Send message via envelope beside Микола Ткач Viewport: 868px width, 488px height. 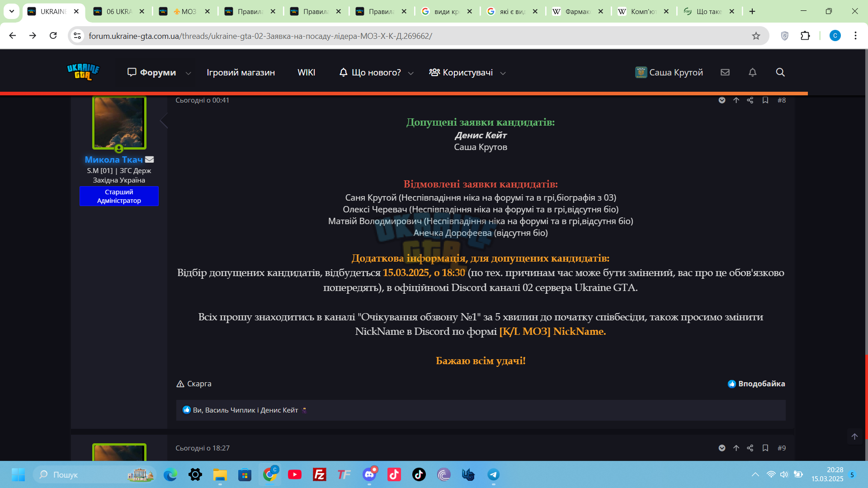pyautogui.click(x=150, y=160)
